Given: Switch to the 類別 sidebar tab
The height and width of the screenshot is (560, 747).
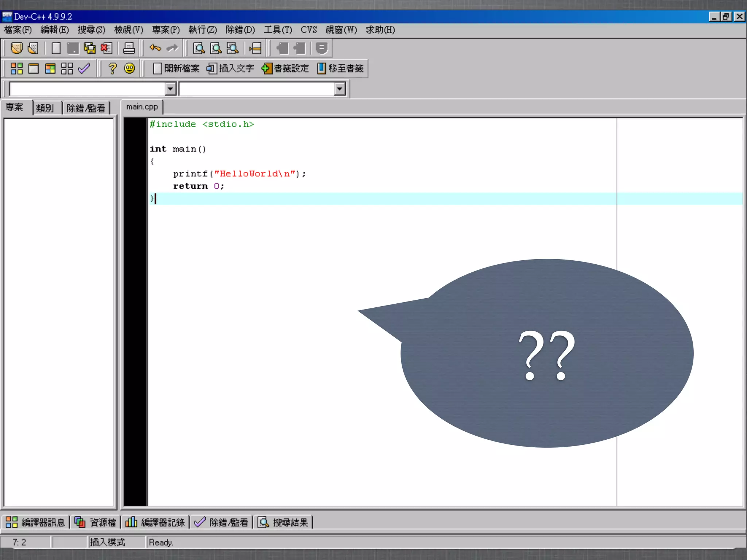Looking at the screenshot, I should [x=45, y=108].
